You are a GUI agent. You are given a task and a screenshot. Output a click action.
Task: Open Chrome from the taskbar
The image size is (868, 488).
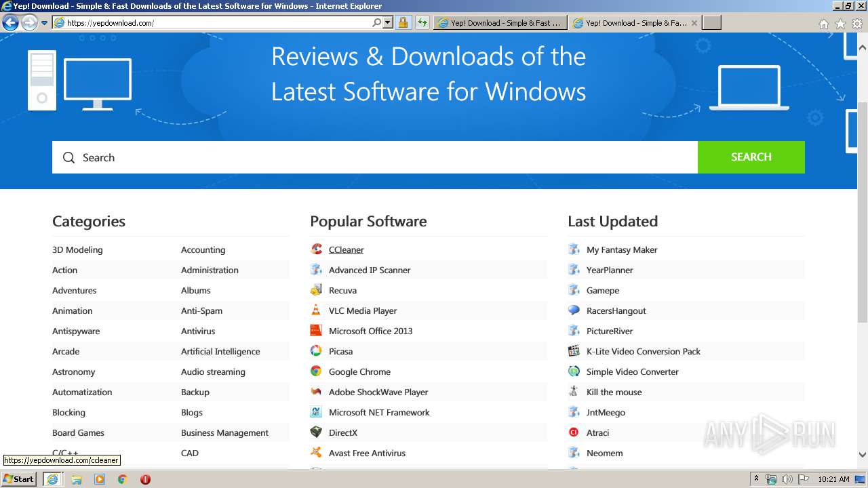click(x=122, y=479)
